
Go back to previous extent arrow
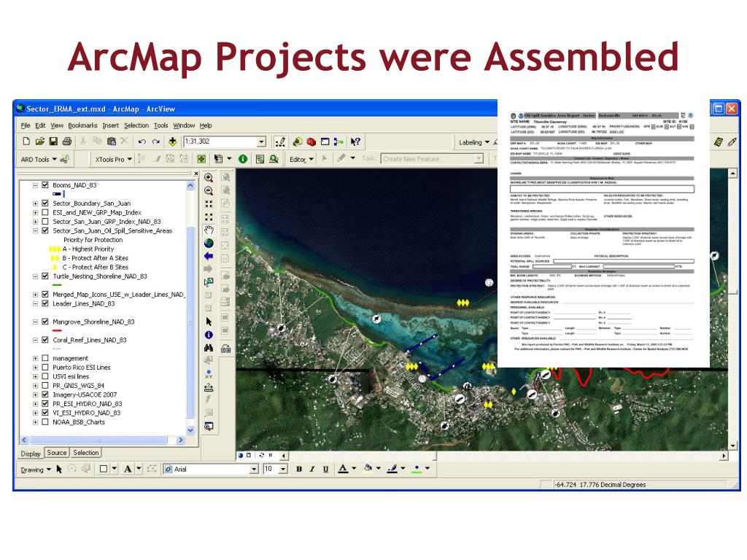tap(209, 256)
